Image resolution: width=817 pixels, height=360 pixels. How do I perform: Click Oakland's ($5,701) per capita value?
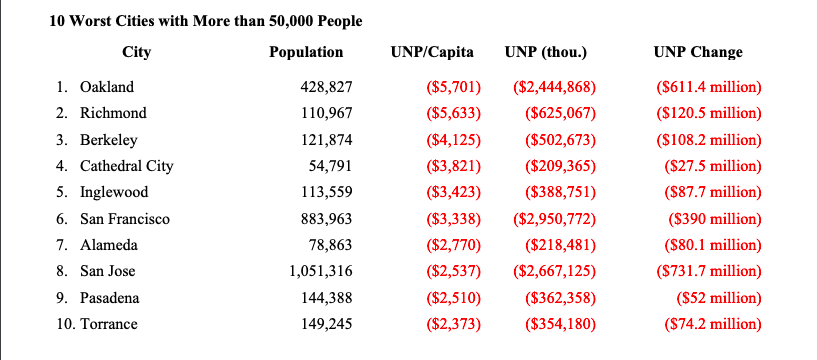click(453, 86)
